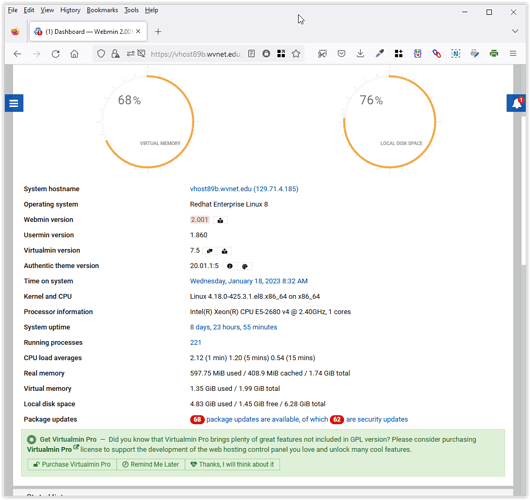Image resolution: width=530 pixels, height=500 pixels.
Task: Open the system uptime 8 days link
Action: 233,327
